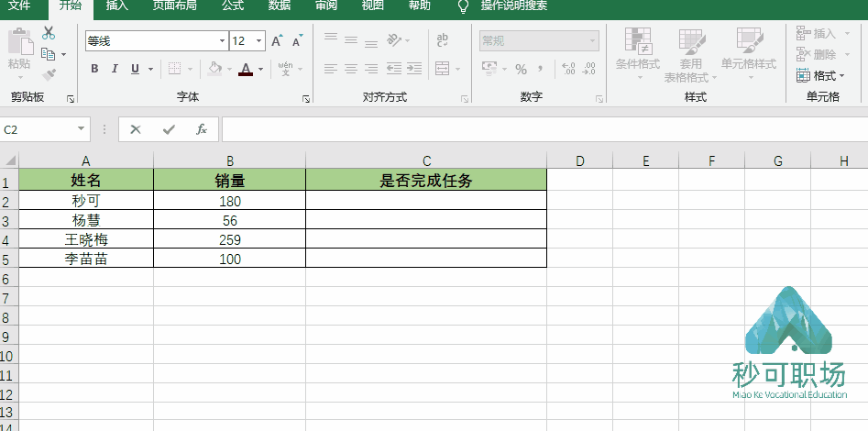Open the font size dropdown 12
The height and width of the screenshot is (431, 868).
[258, 41]
